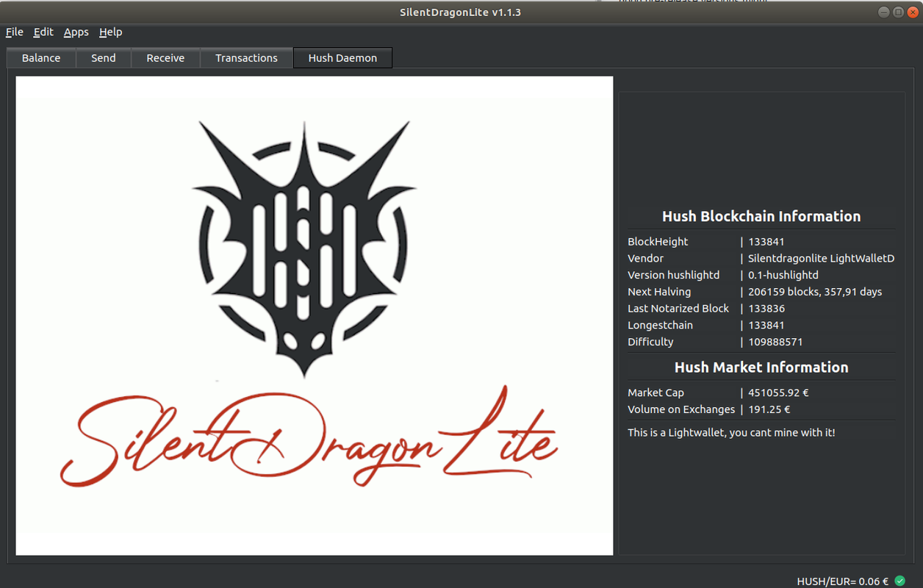Click the SilentDragonLite dragon logo image
The image size is (923, 588).
(x=315, y=316)
